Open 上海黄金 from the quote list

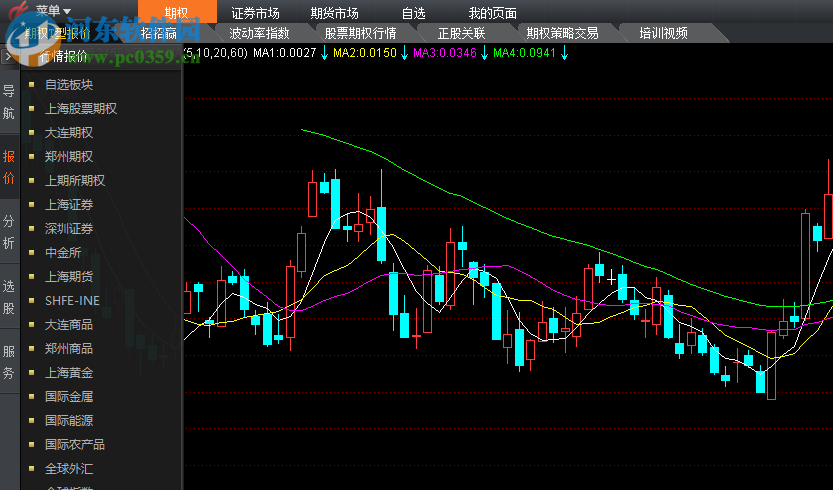[x=69, y=373]
